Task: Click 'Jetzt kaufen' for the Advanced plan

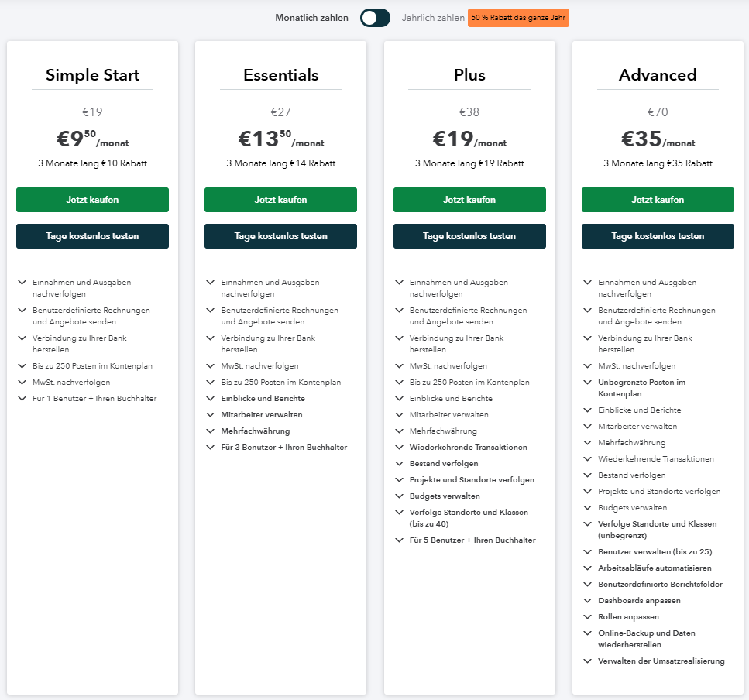Action: point(658,200)
